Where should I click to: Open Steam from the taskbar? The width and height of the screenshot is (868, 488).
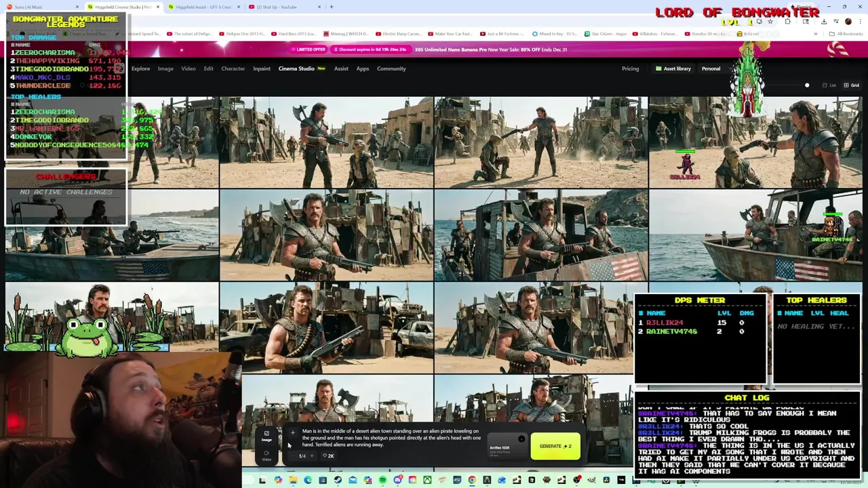pyautogui.click(x=338, y=480)
